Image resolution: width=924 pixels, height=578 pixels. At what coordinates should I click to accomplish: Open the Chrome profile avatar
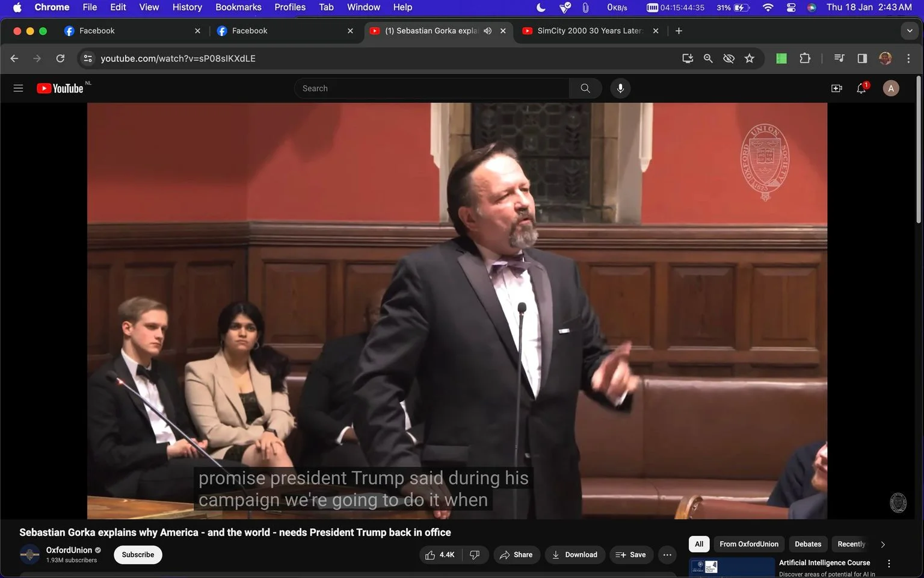[x=885, y=58]
